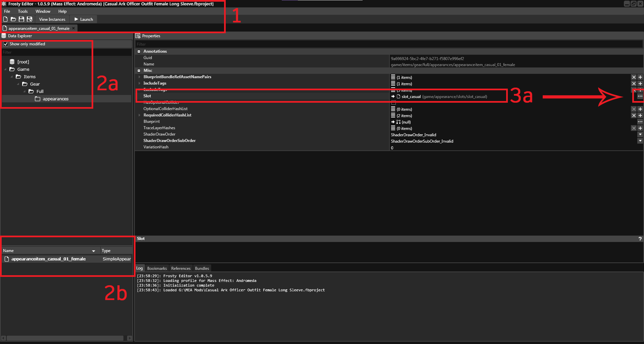This screenshot has width=644, height=344.
Task: Collapse the Items folder arrow
Action: point(12,77)
